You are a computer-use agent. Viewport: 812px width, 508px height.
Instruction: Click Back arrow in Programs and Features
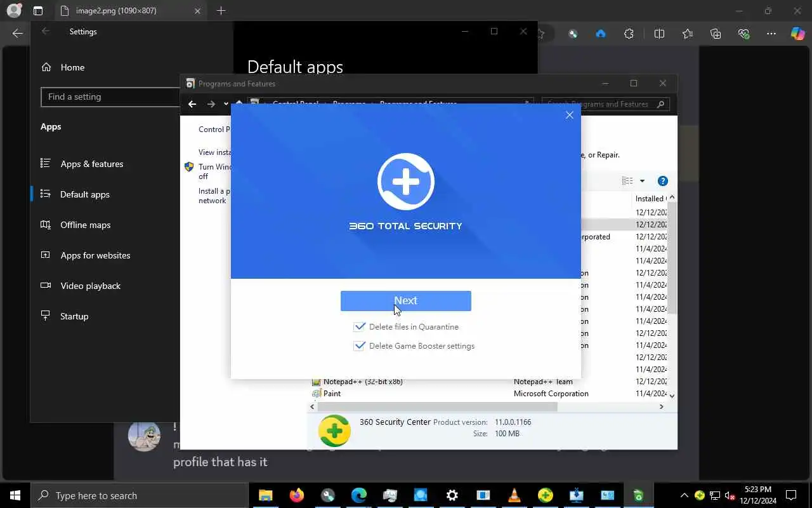click(192, 104)
